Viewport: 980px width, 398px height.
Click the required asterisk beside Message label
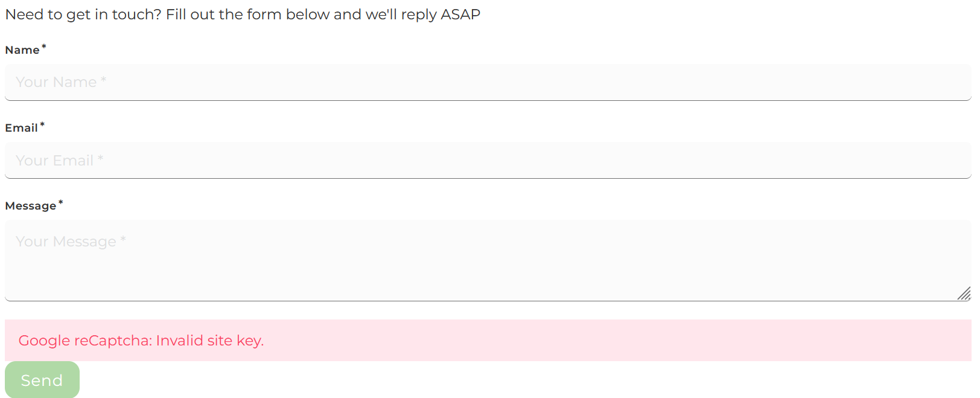[x=60, y=203]
